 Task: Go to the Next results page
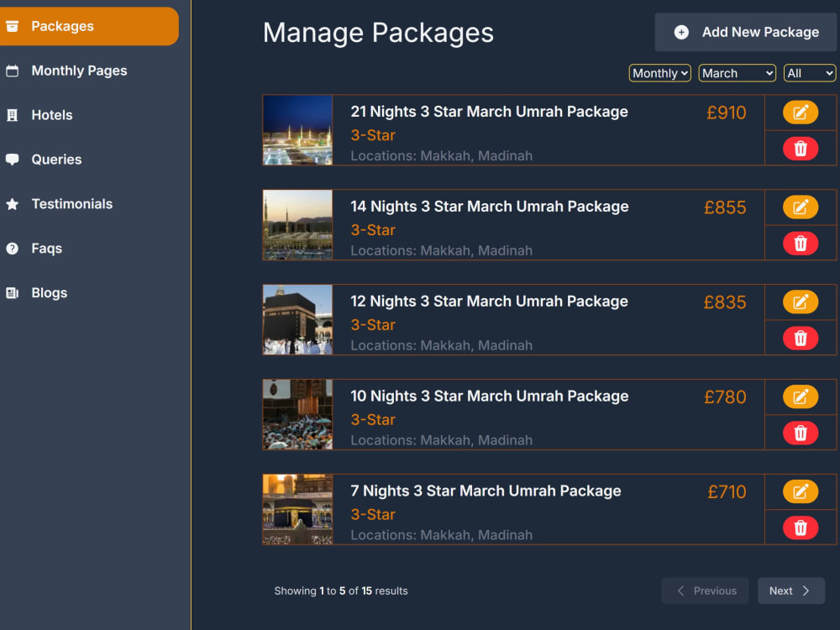click(790, 591)
